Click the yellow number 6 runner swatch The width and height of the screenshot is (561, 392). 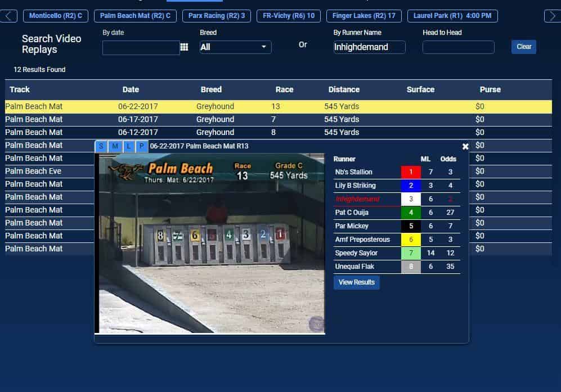pyautogui.click(x=411, y=240)
